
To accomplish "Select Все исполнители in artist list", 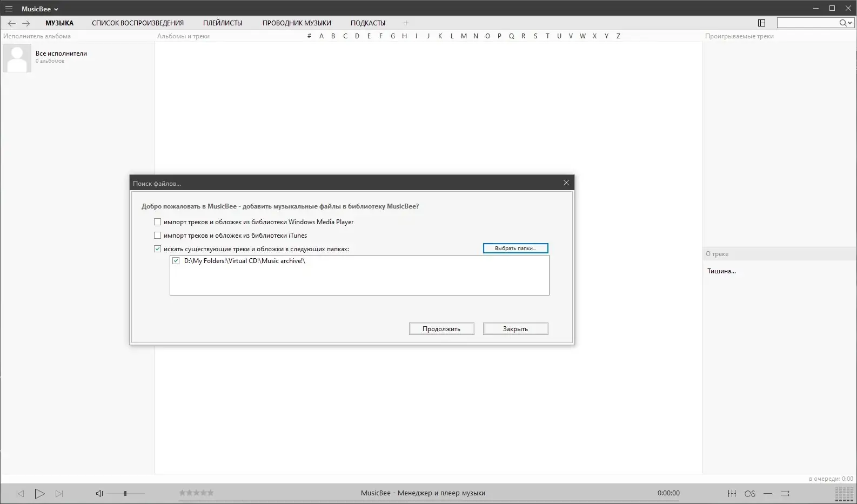I will pos(77,58).
